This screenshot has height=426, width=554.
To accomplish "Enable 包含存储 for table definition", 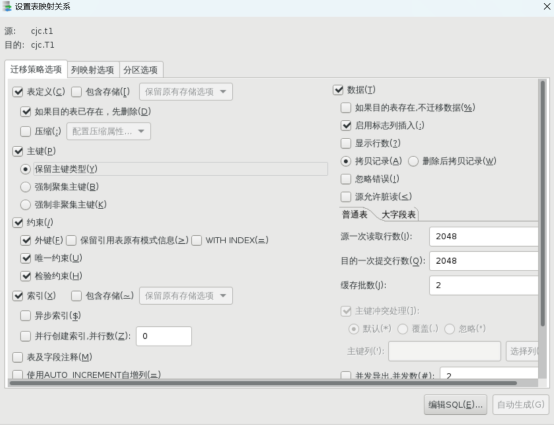I will pyautogui.click(x=76, y=92).
